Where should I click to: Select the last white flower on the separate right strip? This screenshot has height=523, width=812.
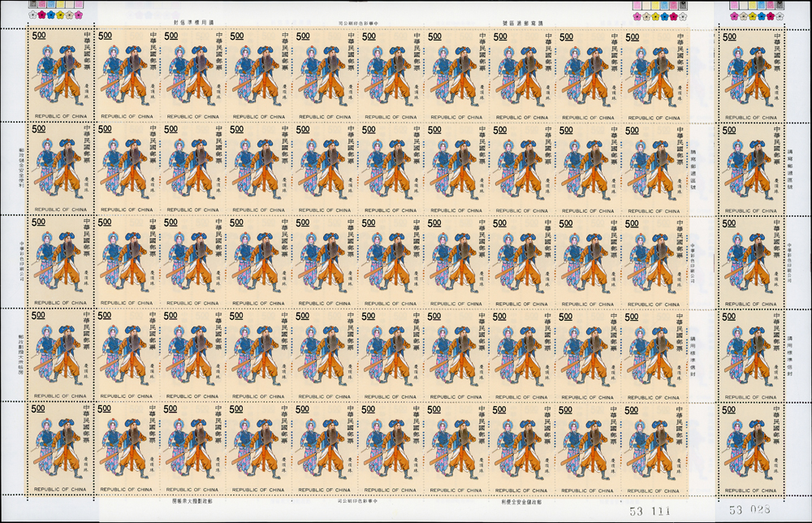pyautogui.click(x=780, y=16)
